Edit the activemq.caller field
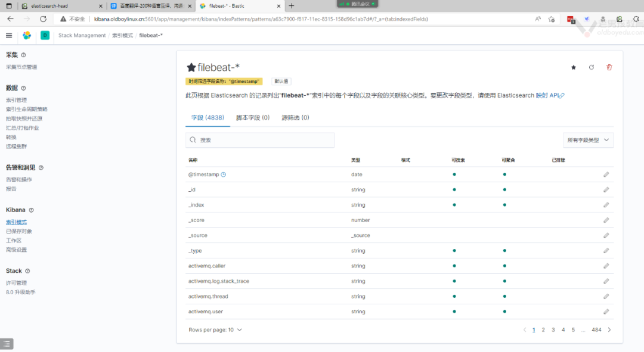 click(x=606, y=266)
